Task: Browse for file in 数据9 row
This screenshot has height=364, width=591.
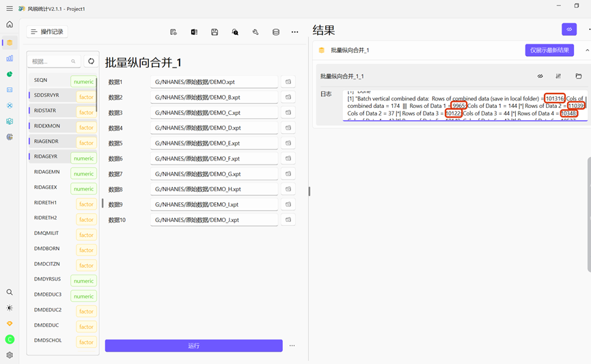Action: click(288, 204)
